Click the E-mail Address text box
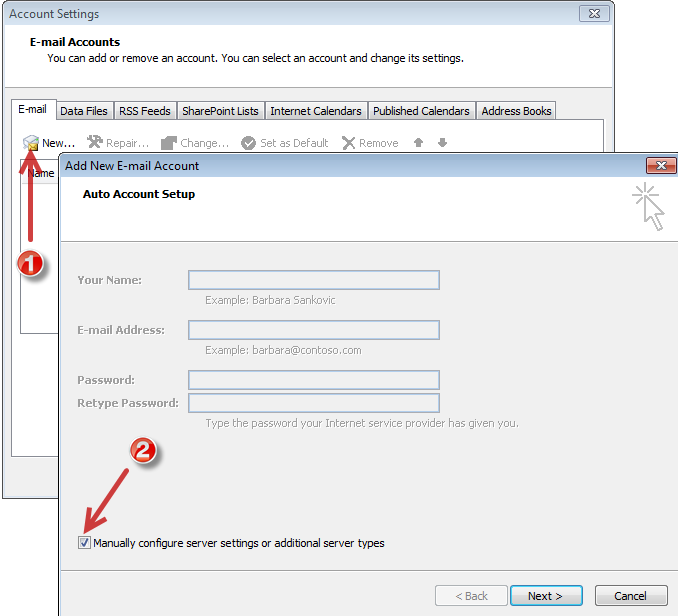 coord(313,330)
